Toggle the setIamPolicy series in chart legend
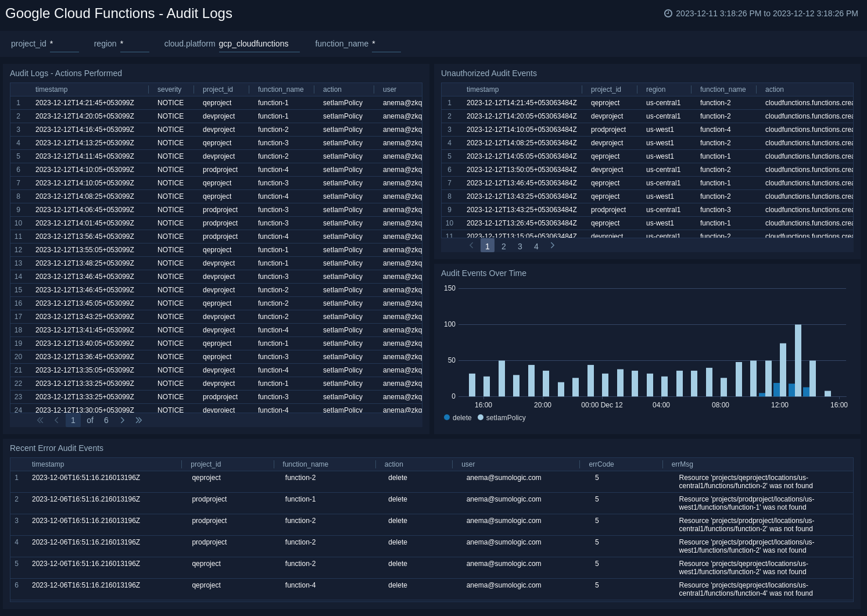The width and height of the screenshot is (867, 616). click(501, 418)
